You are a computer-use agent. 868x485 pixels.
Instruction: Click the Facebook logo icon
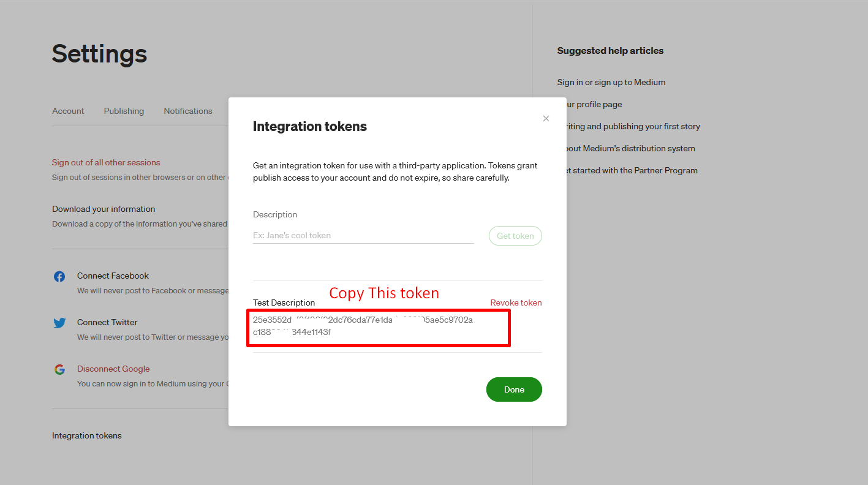59,276
